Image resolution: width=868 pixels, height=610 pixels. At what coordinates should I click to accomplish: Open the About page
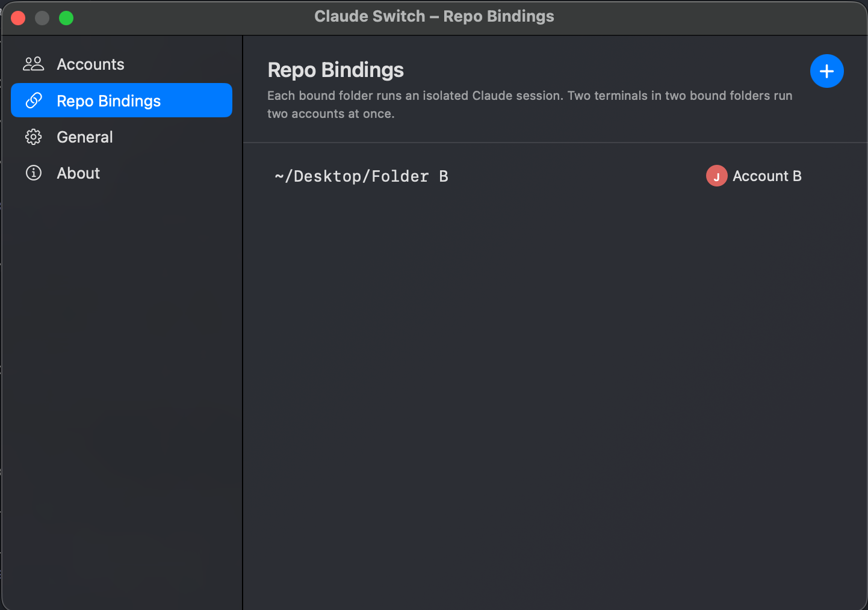[122, 173]
